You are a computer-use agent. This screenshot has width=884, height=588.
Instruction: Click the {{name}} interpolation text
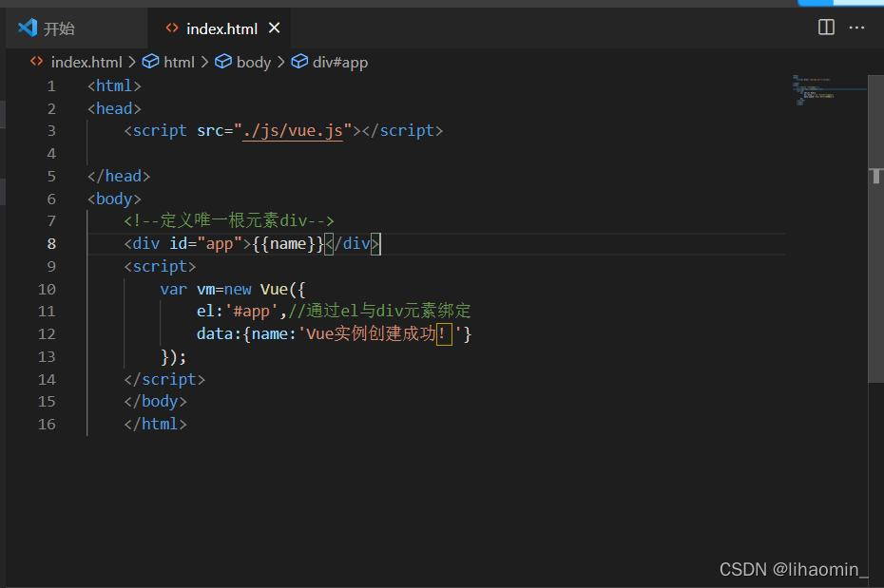(x=288, y=244)
